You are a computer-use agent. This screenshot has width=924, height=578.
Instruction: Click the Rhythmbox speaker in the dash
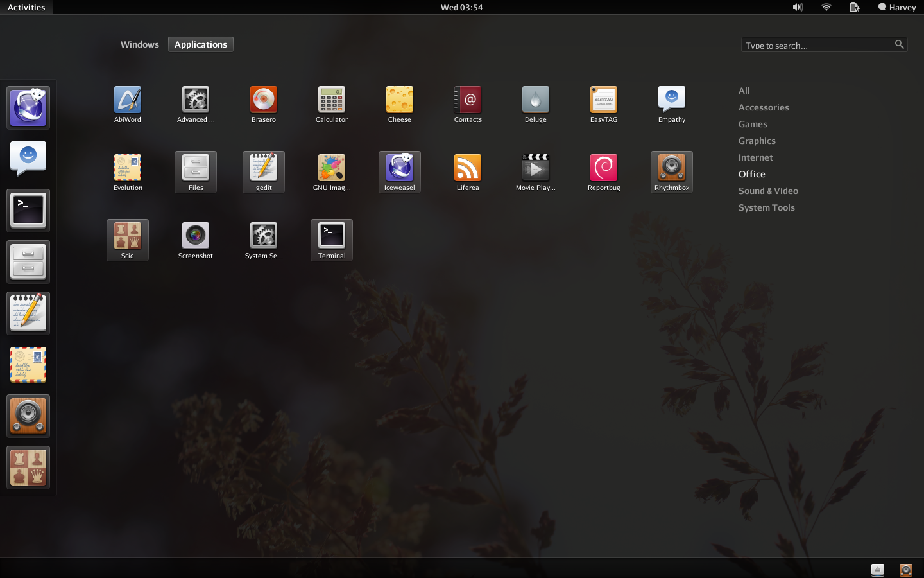[28, 416]
